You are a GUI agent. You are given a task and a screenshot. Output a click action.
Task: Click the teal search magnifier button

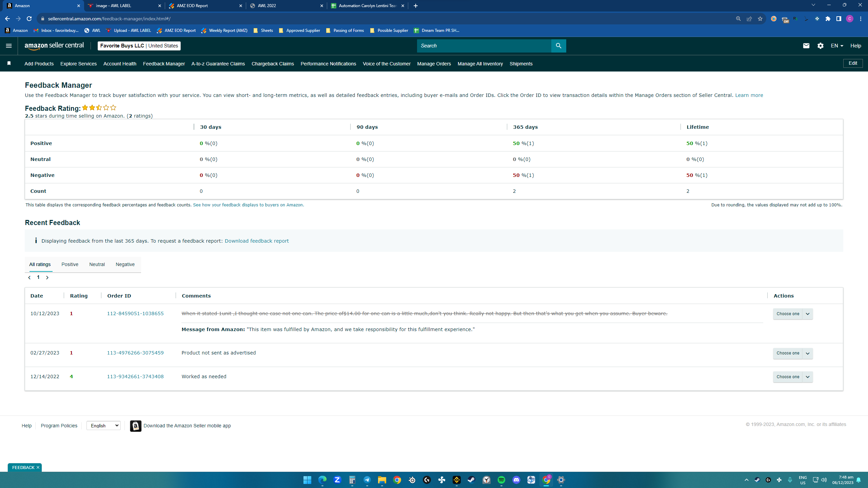pyautogui.click(x=558, y=46)
